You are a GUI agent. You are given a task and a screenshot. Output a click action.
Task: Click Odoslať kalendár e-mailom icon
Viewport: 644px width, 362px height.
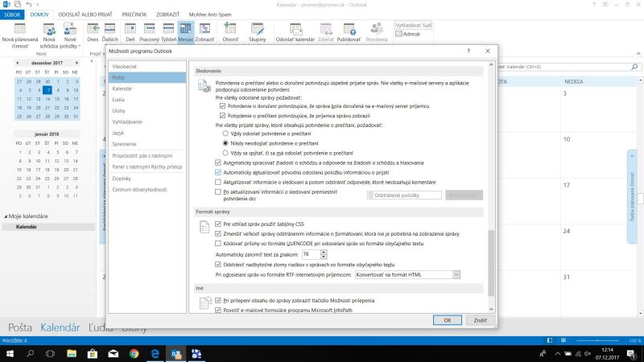pos(295,33)
